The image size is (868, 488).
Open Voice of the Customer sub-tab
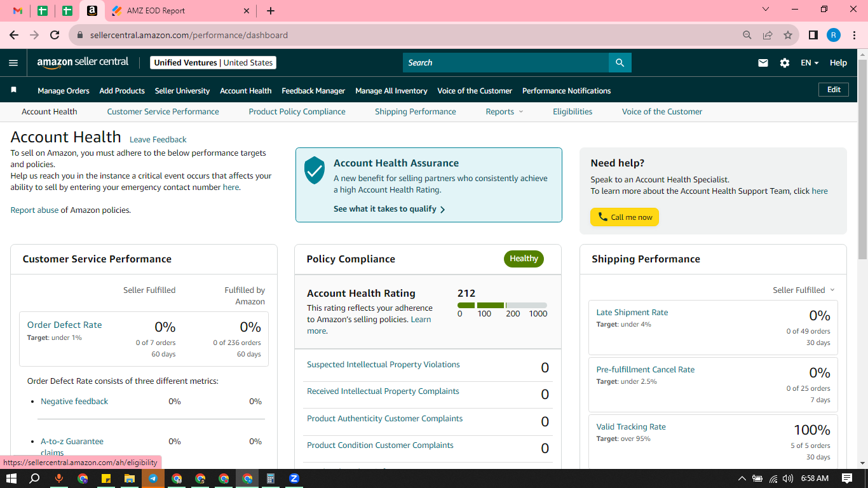662,111
